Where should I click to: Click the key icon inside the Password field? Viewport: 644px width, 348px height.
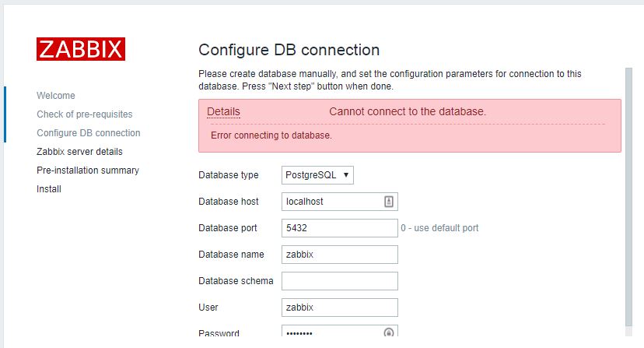tap(389, 332)
